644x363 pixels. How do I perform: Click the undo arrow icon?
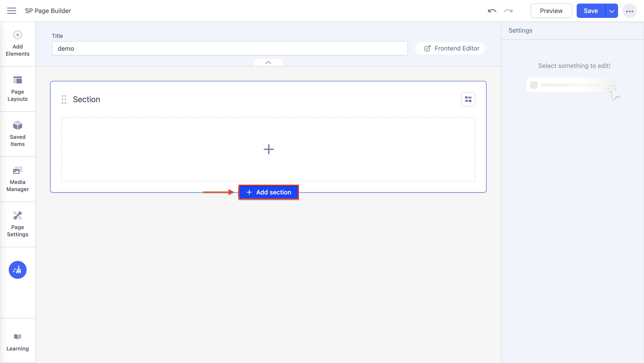(492, 11)
